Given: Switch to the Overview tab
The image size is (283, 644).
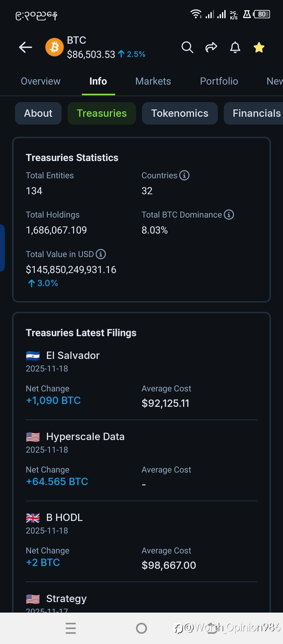Looking at the screenshot, I should [41, 81].
